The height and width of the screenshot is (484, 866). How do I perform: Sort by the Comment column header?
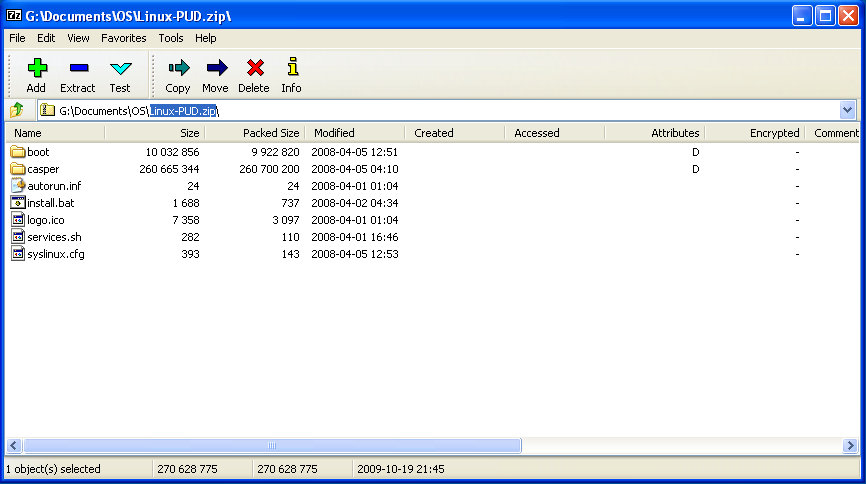(832, 133)
